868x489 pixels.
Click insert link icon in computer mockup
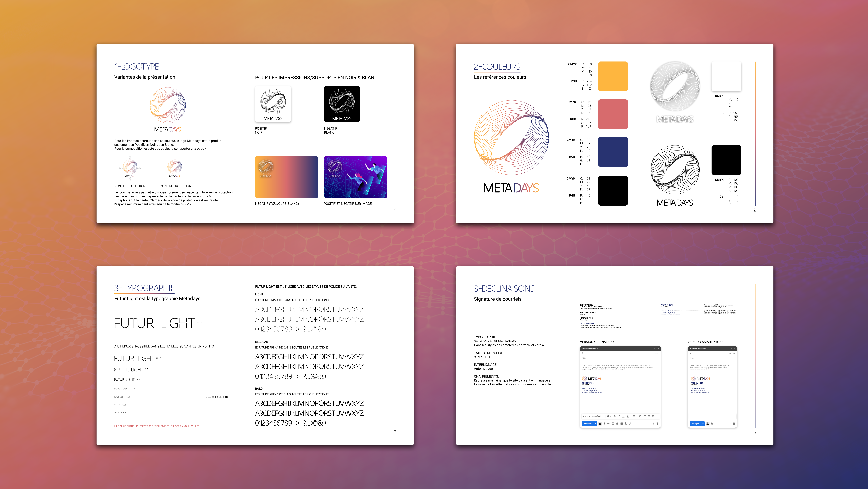click(609, 424)
